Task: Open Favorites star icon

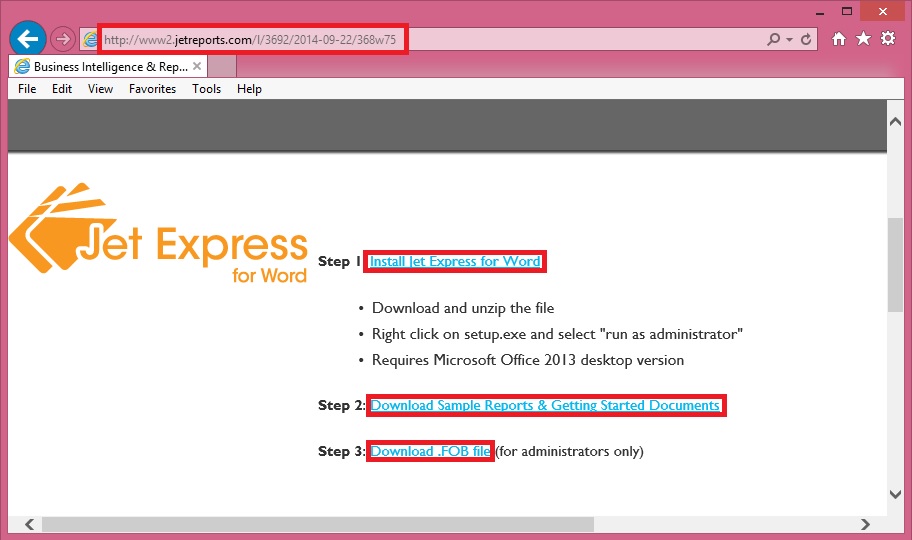Action: click(863, 39)
